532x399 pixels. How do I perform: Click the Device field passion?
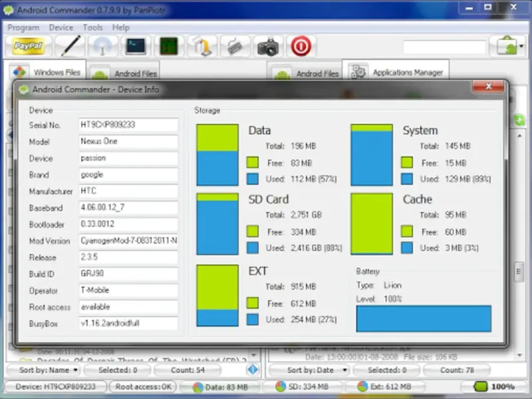coord(128,158)
